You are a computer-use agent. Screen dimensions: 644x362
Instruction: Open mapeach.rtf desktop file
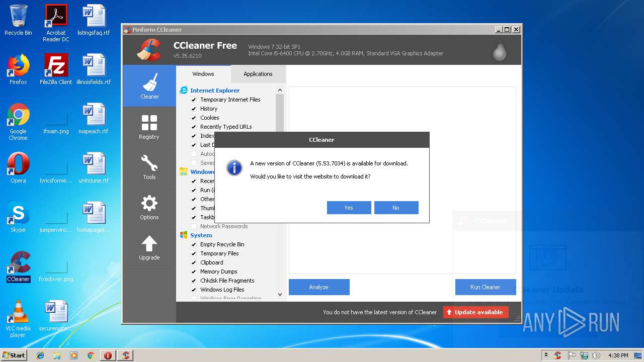[x=94, y=119]
